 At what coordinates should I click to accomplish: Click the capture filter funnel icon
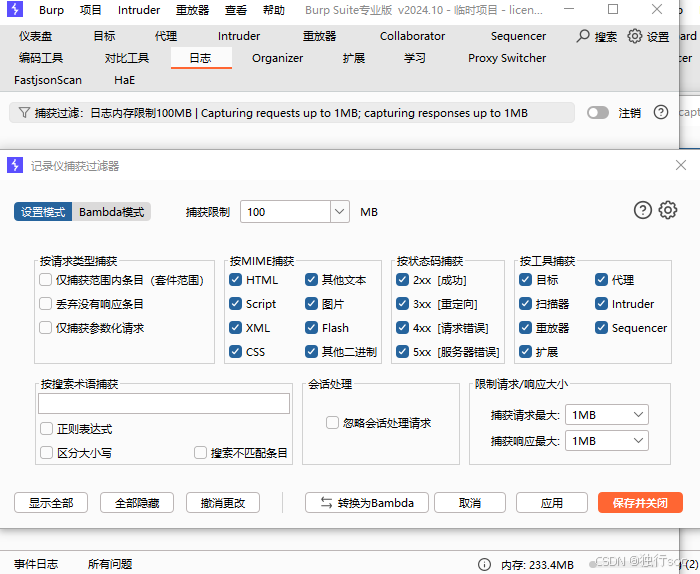(24, 113)
